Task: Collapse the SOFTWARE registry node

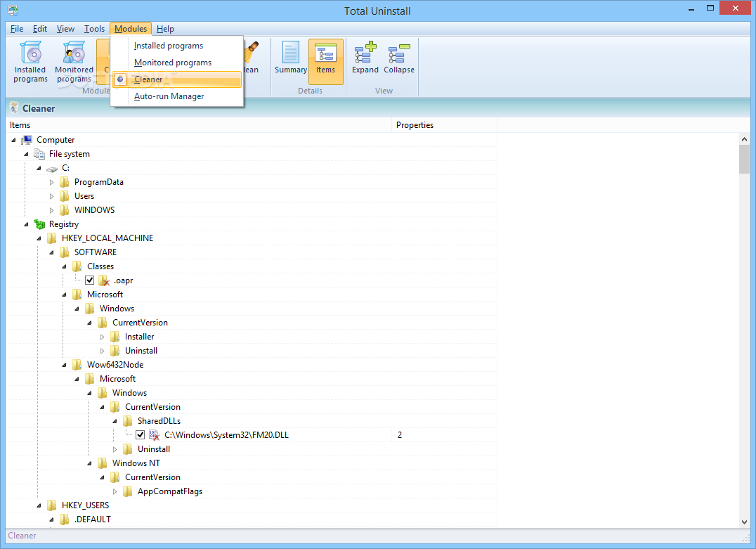Action: coord(51,252)
